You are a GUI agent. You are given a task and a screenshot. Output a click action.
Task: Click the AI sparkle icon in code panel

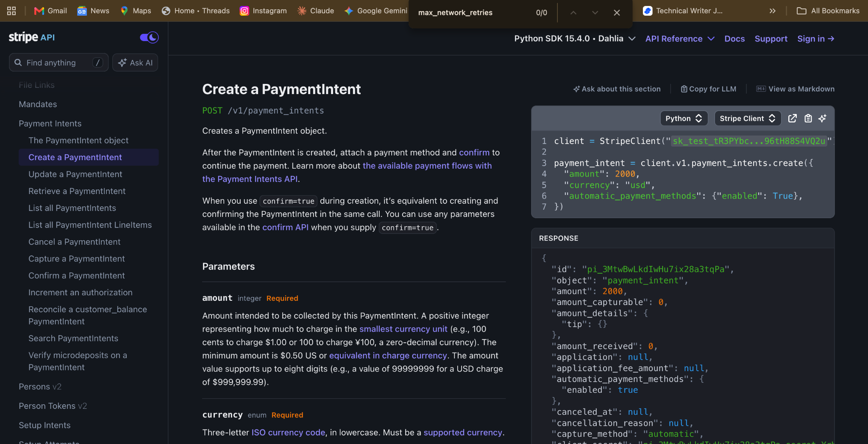[x=823, y=119]
